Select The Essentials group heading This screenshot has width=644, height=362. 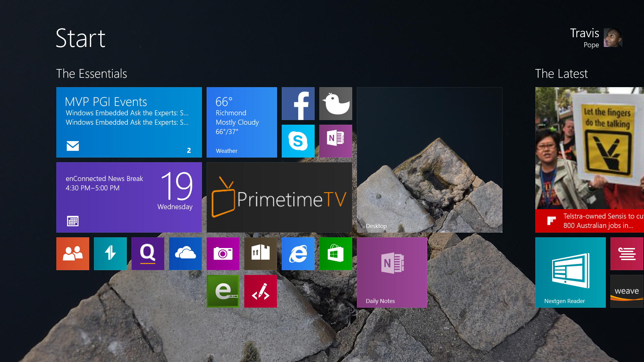tap(92, 74)
